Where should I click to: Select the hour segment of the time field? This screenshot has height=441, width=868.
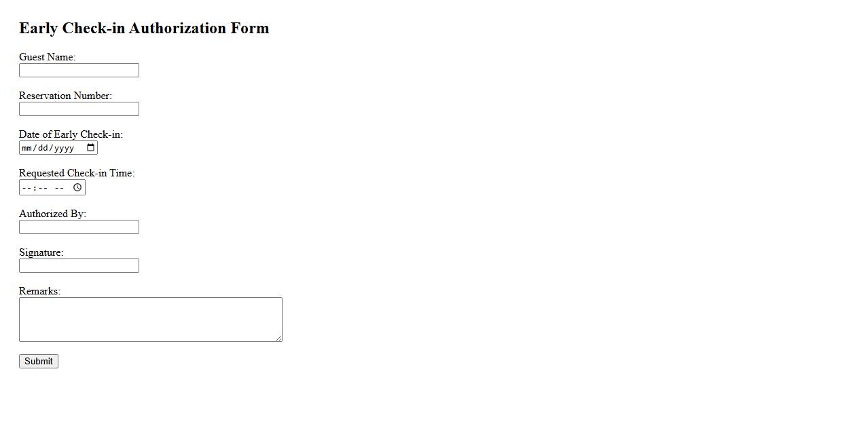coord(26,188)
